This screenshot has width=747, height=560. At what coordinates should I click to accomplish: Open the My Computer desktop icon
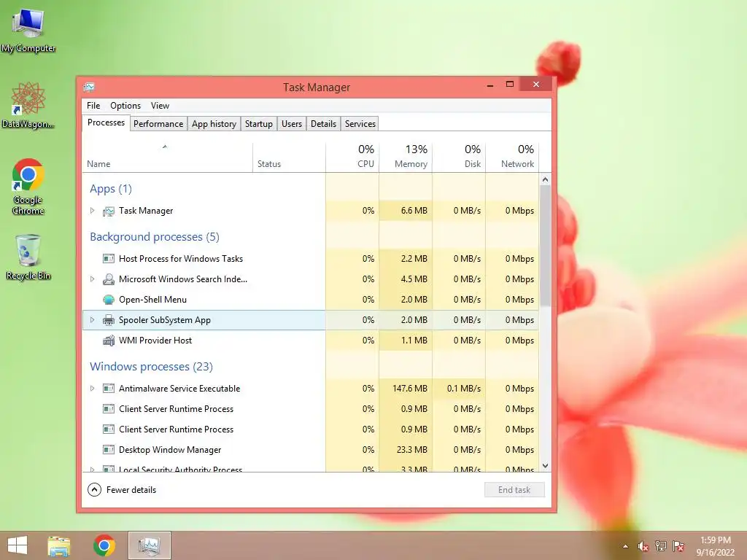tap(28, 29)
